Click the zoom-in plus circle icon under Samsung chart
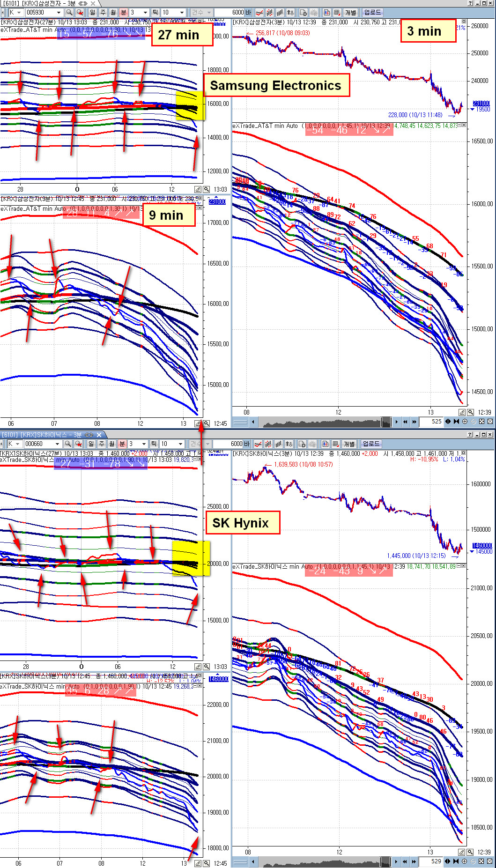Image resolution: width=496 pixels, height=868 pixels. [x=465, y=422]
